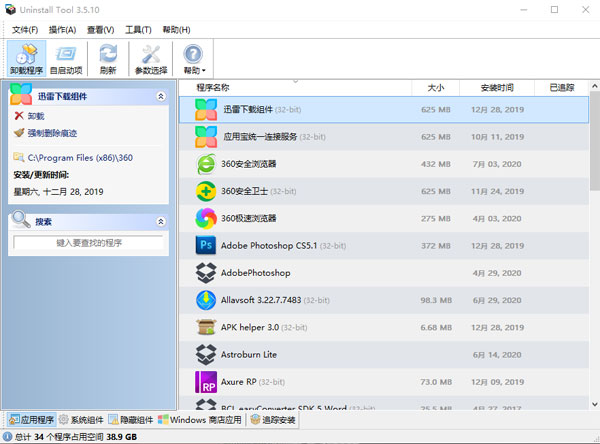This screenshot has height=444, width=600.
Task: Sort the list by 大小 column header
Action: pyautogui.click(x=436, y=88)
